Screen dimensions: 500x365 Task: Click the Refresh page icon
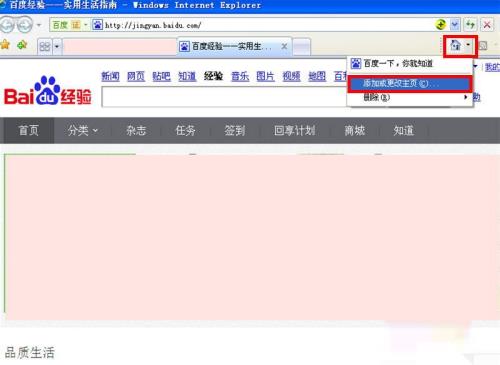470,25
